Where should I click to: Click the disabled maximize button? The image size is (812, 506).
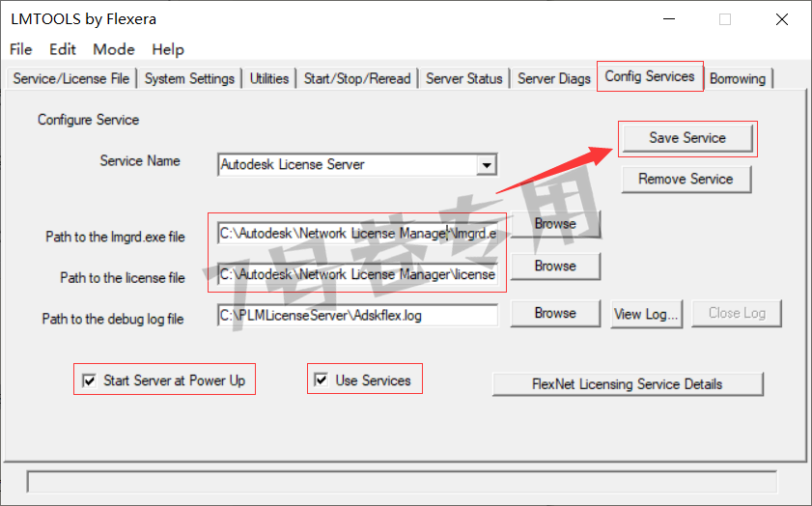[x=725, y=19]
